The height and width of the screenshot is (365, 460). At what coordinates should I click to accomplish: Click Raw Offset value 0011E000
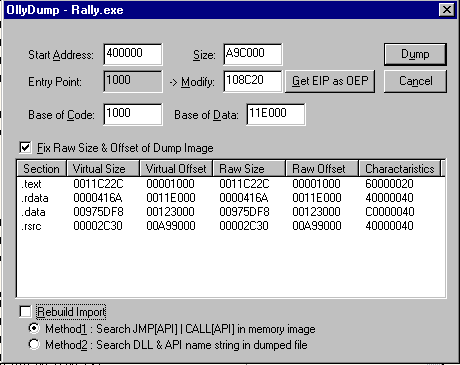tap(316, 198)
